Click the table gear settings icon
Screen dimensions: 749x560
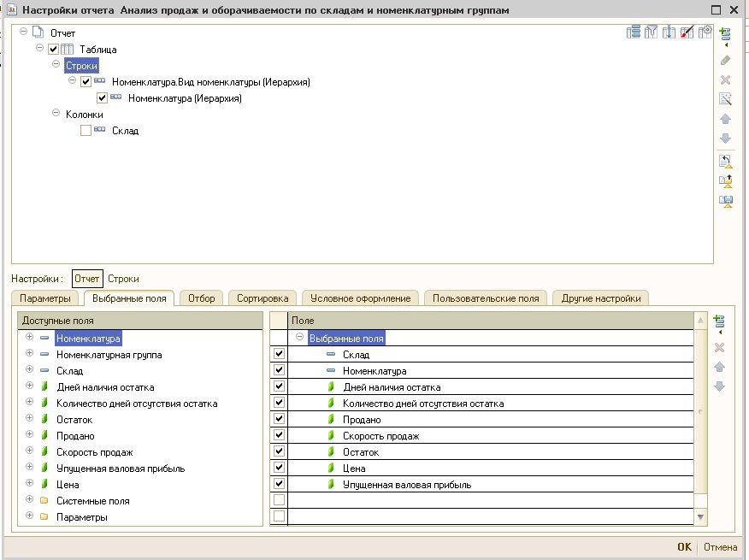(x=705, y=32)
